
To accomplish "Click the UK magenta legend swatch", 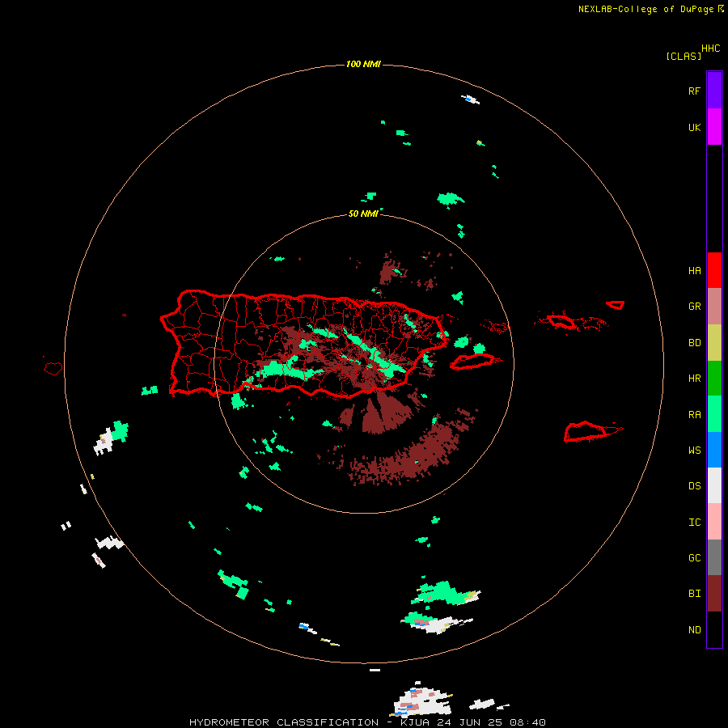I will (x=714, y=127).
